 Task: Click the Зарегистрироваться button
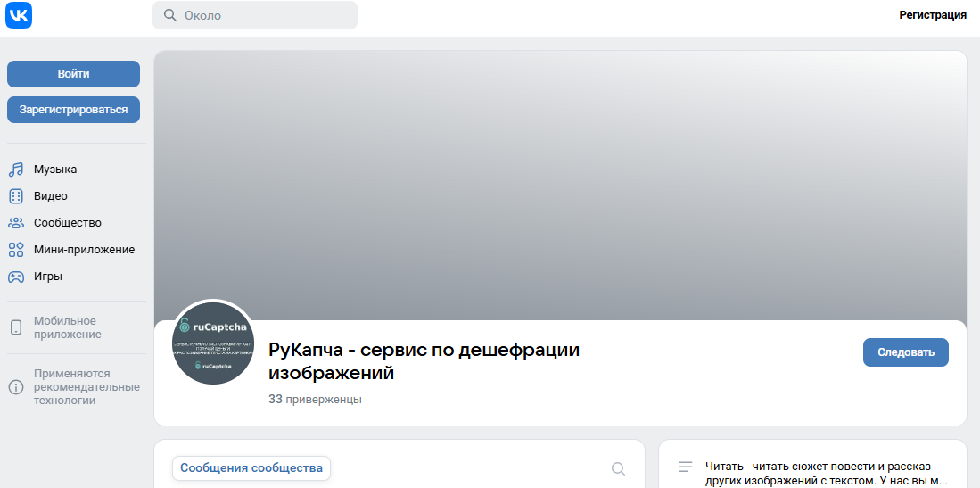(x=74, y=110)
